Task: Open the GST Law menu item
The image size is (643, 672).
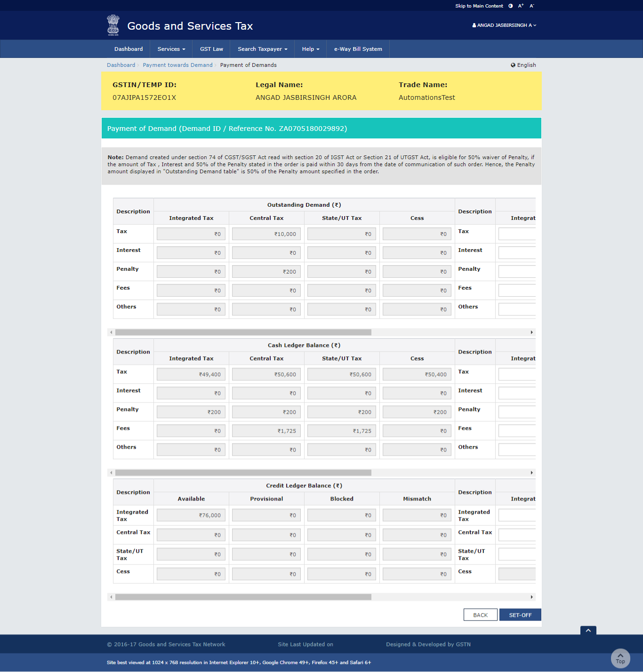Action: pyautogui.click(x=211, y=49)
